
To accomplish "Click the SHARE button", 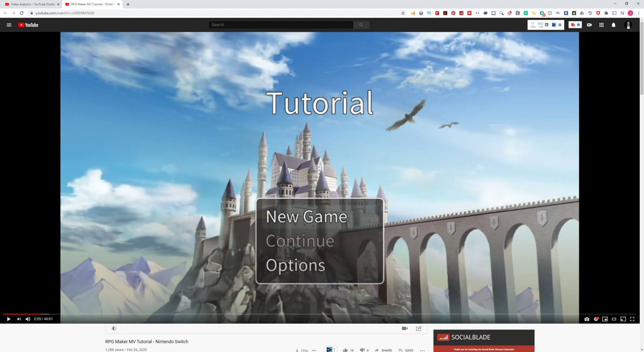I will pos(384,350).
